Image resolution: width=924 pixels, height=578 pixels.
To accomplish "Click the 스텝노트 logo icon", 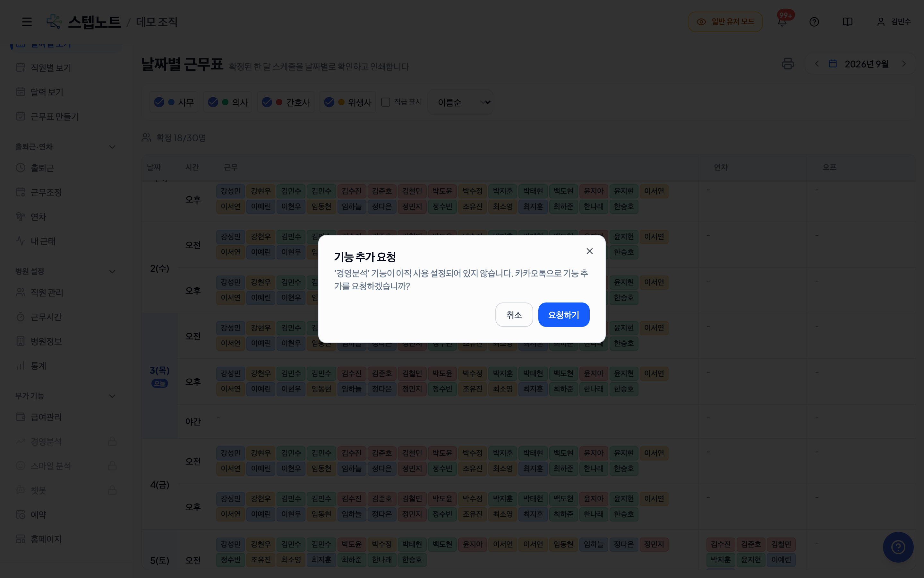I will [x=54, y=22].
